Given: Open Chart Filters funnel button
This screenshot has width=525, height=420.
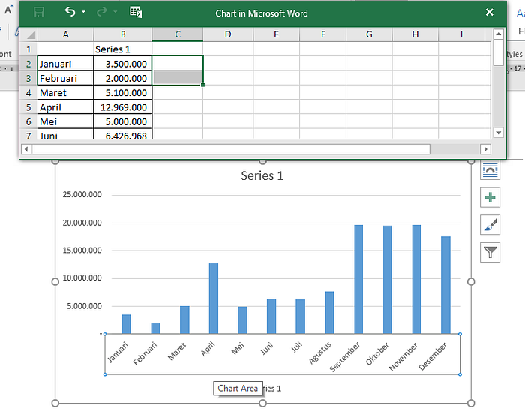Looking at the screenshot, I should 490,252.
